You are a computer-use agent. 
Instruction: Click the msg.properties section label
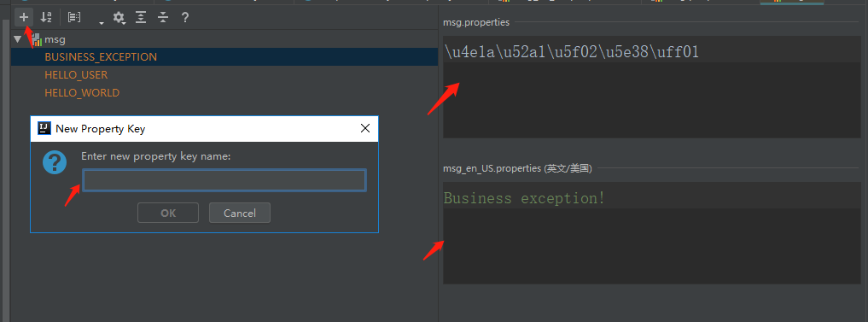(476, 23)
